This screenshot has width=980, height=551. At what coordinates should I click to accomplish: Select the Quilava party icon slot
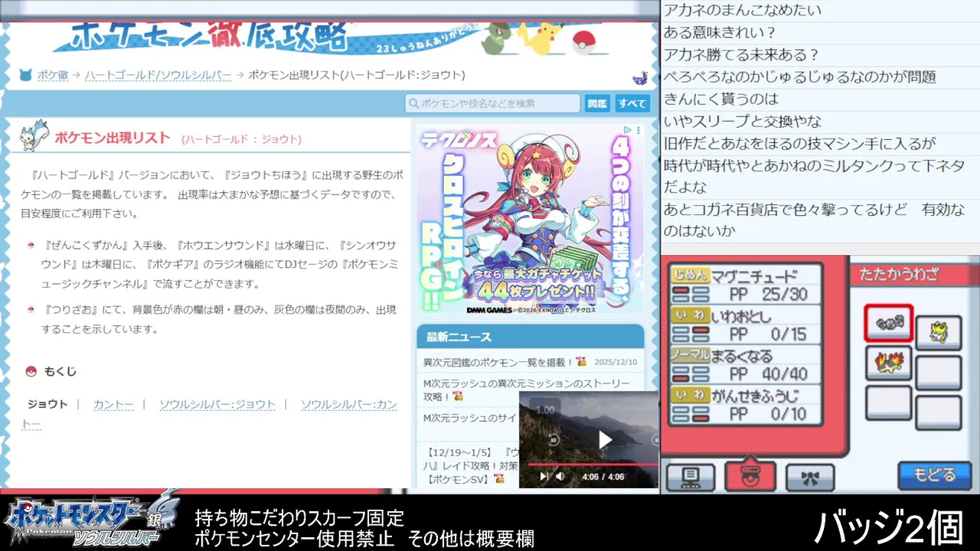pyautogui.click(x=889, y=363)
